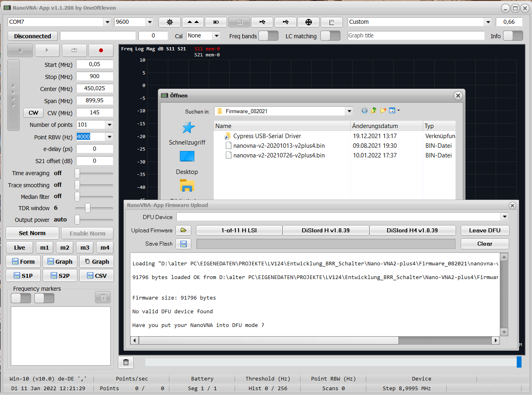Click the crosshair target toolbar icon
The width and height of the screenshot is (532, 395).
pos(309,22)
